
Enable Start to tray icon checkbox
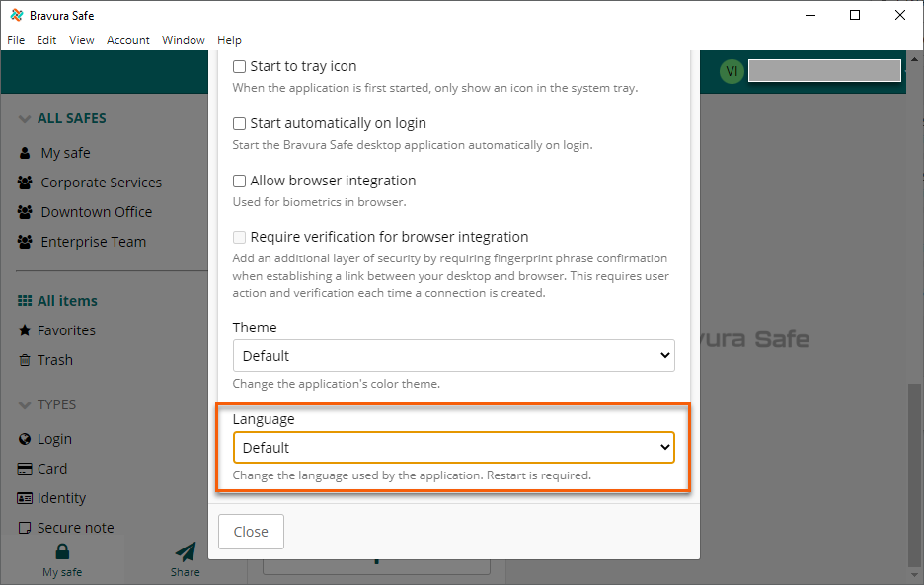[239, 66]
